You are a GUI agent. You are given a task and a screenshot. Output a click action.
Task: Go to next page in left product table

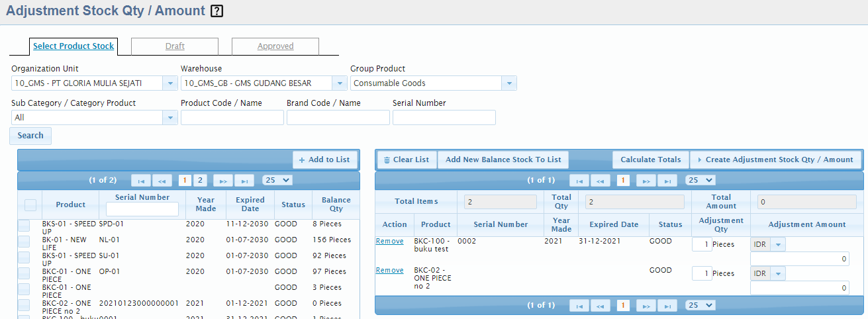pos(223,180)
